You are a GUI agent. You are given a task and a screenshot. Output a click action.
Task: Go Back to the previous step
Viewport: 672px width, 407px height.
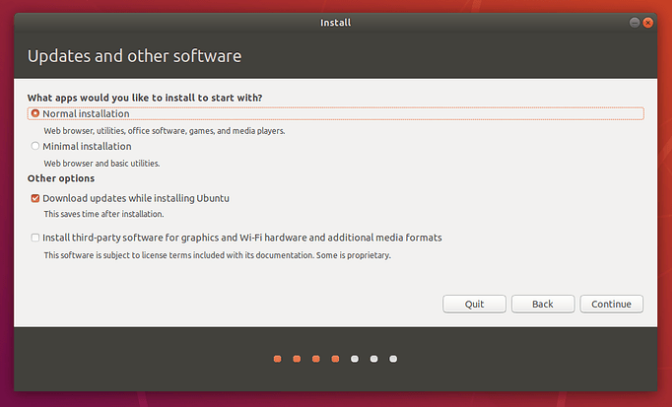(543, 304)
